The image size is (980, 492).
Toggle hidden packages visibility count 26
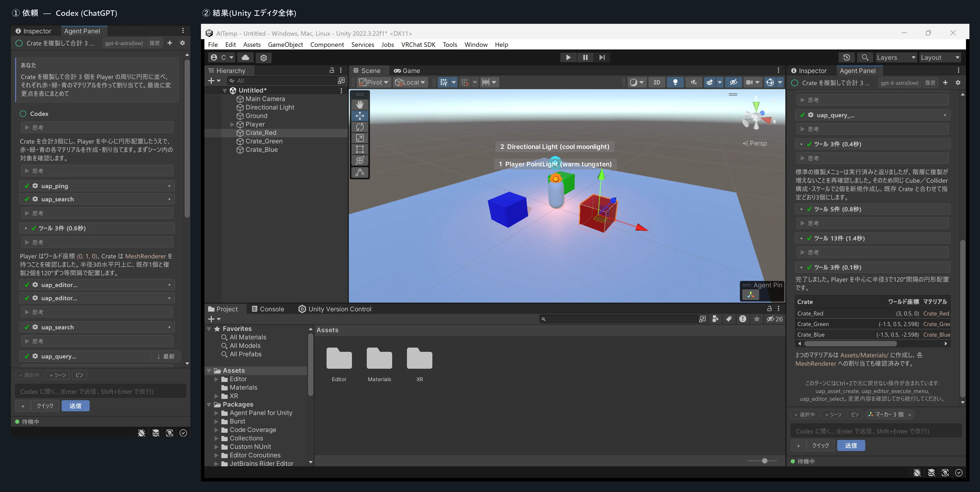tap(775, 319)
